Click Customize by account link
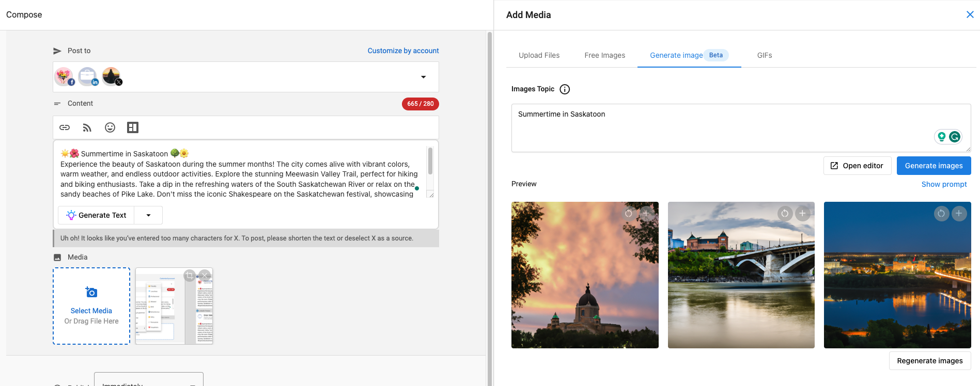 (403, 51)
